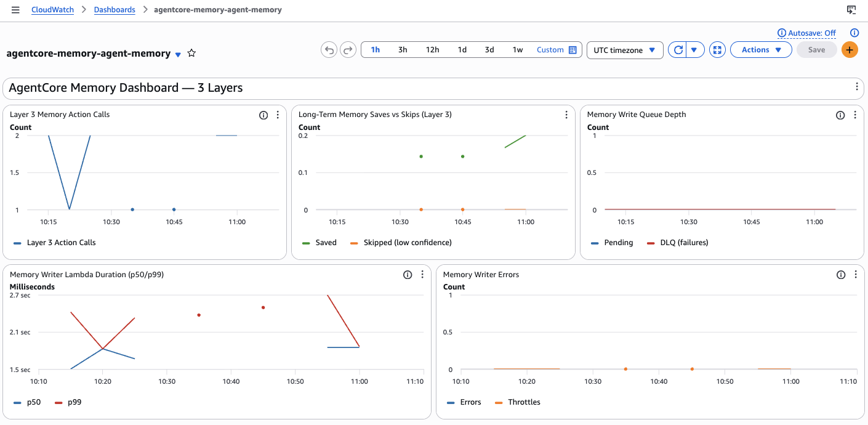Toggle the p99 legend series
The height and width of the screenshot is (425, 868).
68,402
